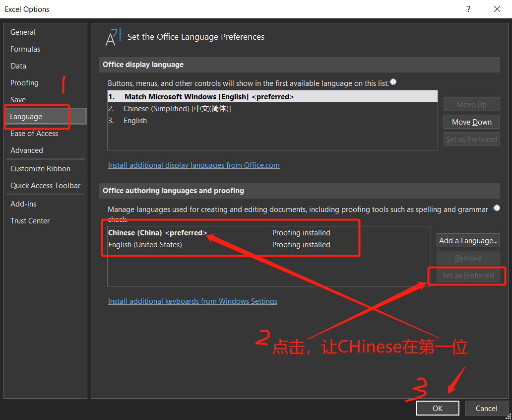512x420 pixels.
Task: Select the Data category
Action: [46, 66]
